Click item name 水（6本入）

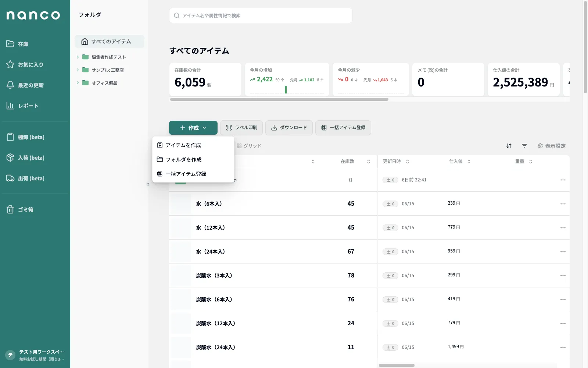point(209,204)
